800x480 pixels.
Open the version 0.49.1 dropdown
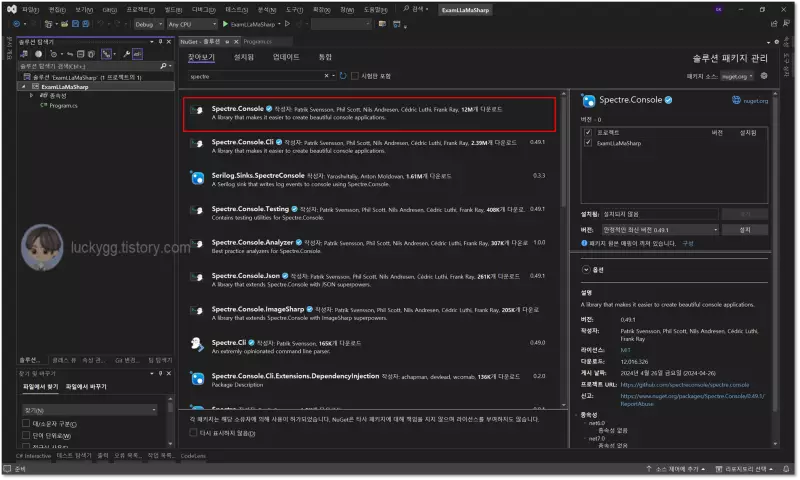click(660, 230)
